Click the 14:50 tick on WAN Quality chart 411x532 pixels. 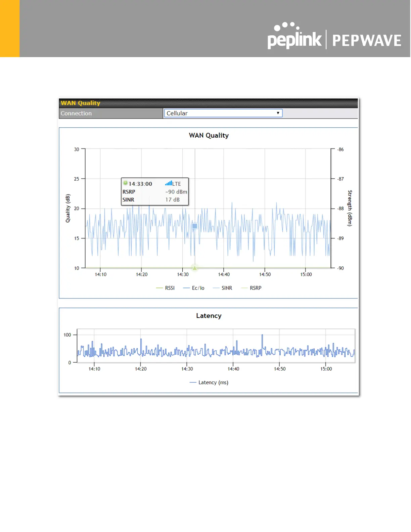[x=265, y=274]
